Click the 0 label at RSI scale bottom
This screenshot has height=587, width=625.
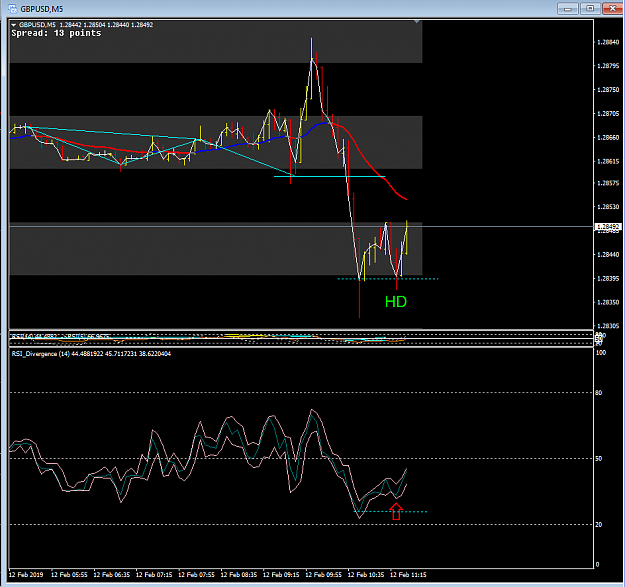pos(597,564)
